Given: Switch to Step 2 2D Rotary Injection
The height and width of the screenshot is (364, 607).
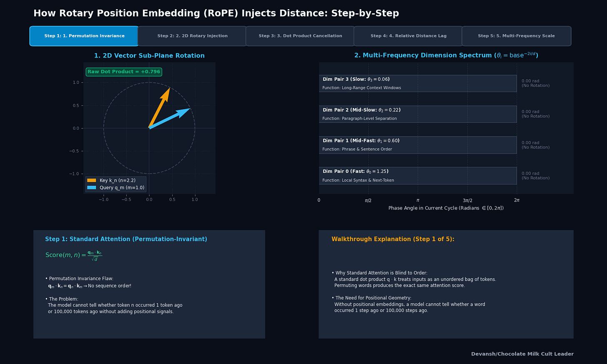Looking at the screenshot, I should (192, 36).
